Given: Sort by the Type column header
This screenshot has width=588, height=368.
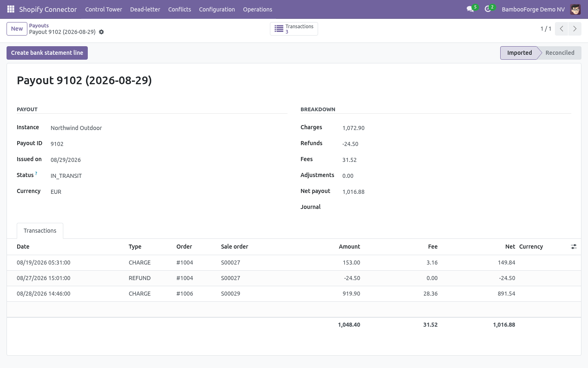Looking at the screenshot, I should click(x=135, y=247).
